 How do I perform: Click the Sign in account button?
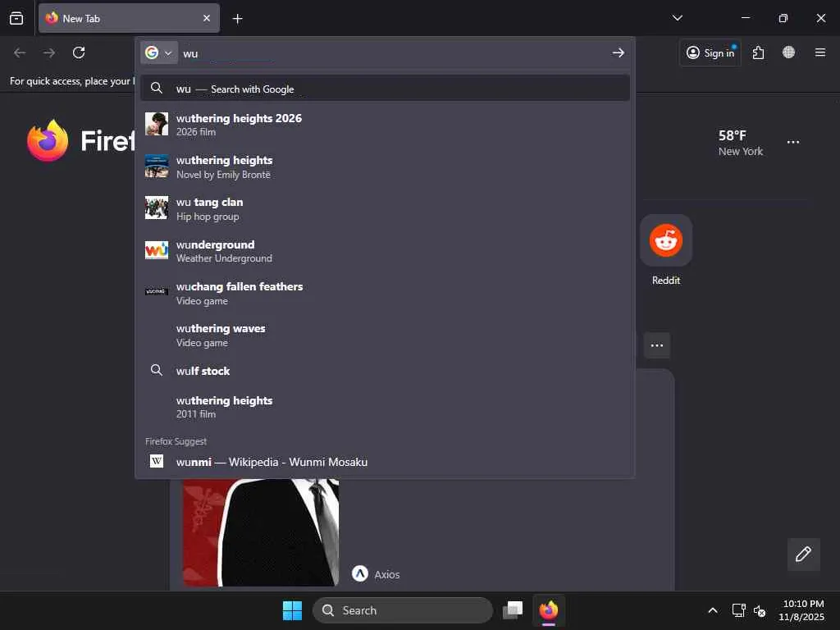click(x=710, y=52)
